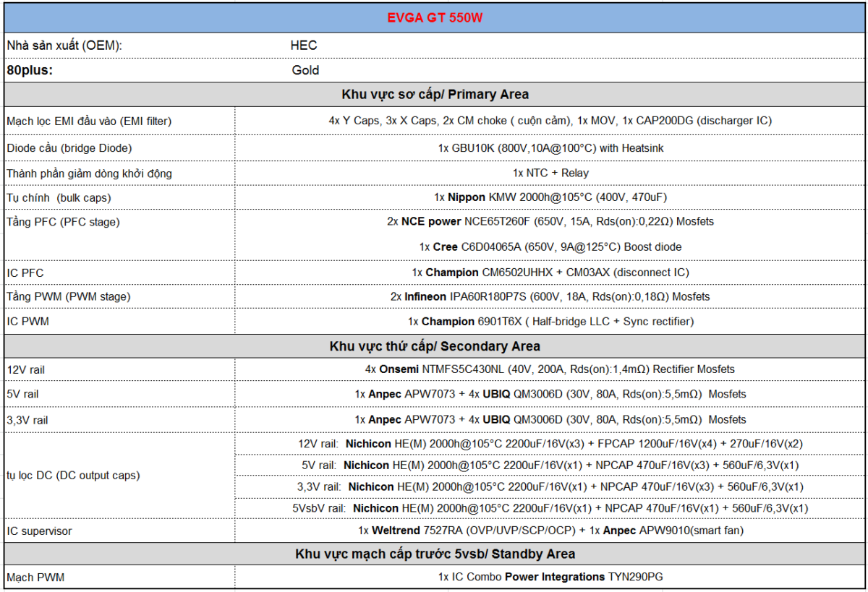Select the HEC manufacturer value cell

point(304,46)
